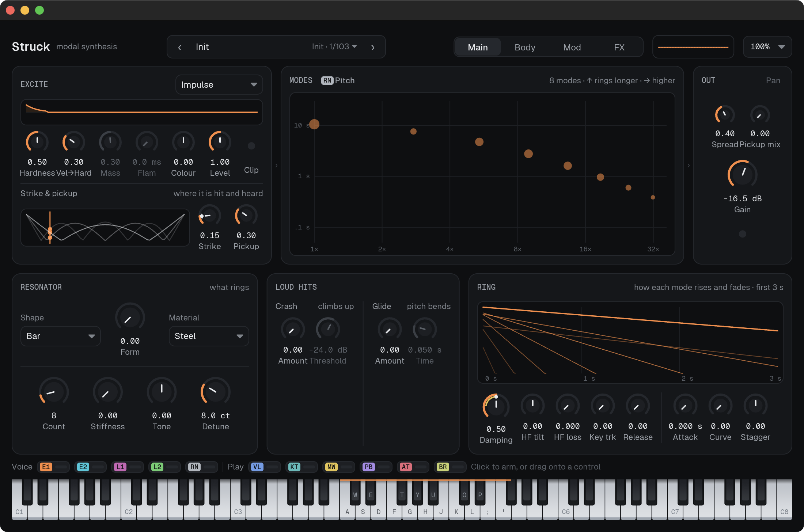This screenshot has width=804, height=532.
Task: Expand the arrow between Excite and Modes
Action: coord(276,166)
